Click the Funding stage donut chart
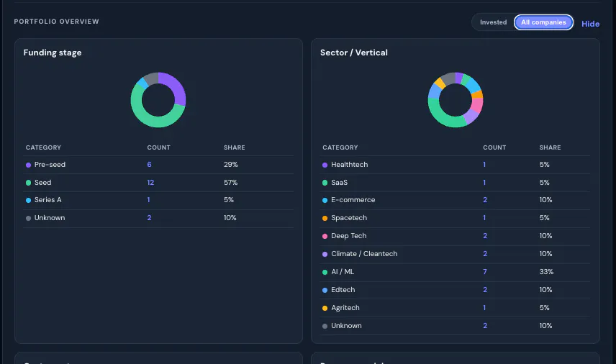Screen dimensions: 616x364 coord(158,100)
